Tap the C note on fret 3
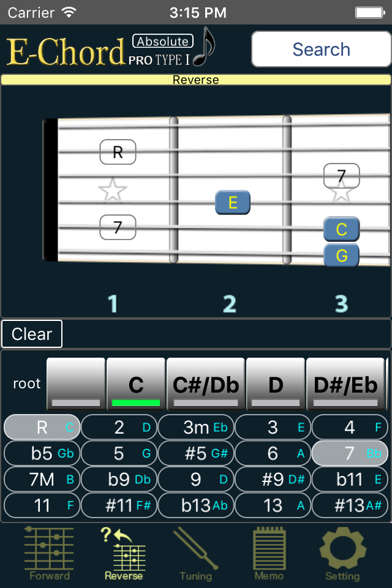Viewport: 392px width, 588px height. [x=341, y=229]
